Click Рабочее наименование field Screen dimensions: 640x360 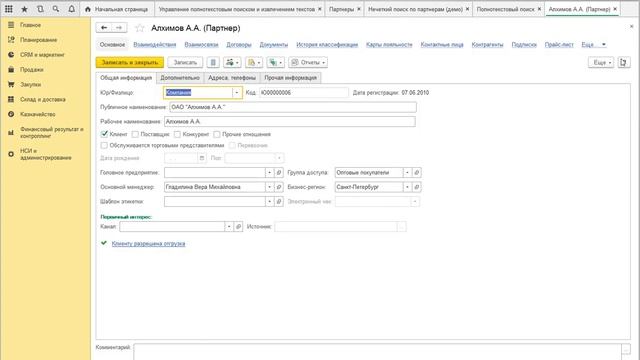coord(289,121)
